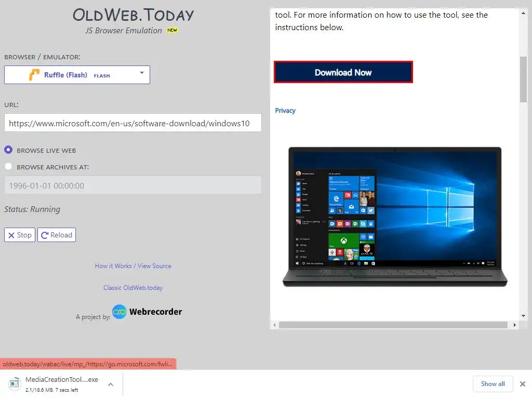Screen dimensions: 532x399
Task: Click the X icon on the Stop button
Action: [11, 235]
